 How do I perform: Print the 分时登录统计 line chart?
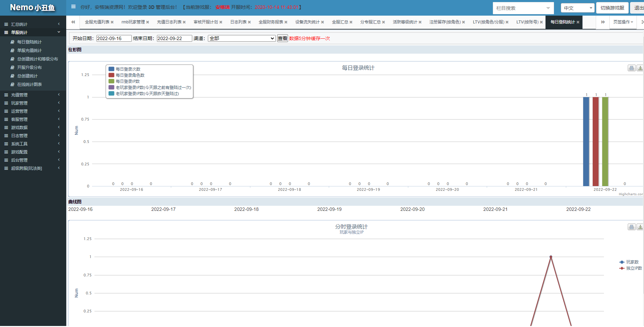click(x=631, y=227)
